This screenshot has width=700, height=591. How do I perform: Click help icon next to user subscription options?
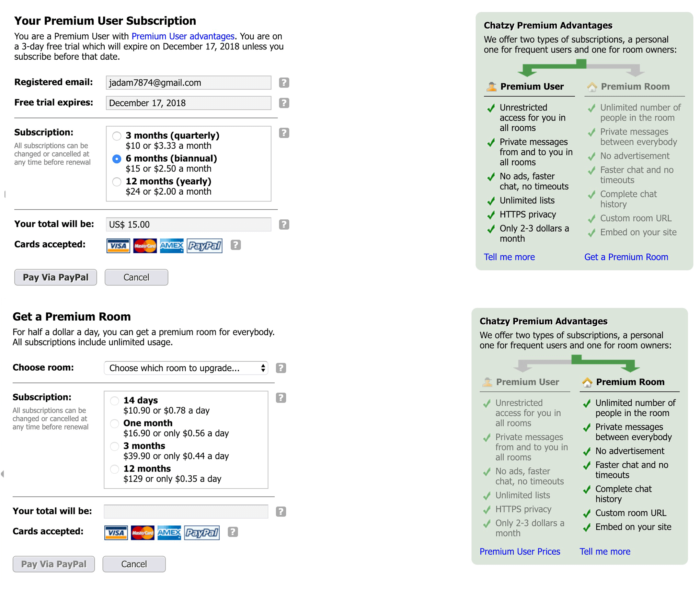pos(284,133)
